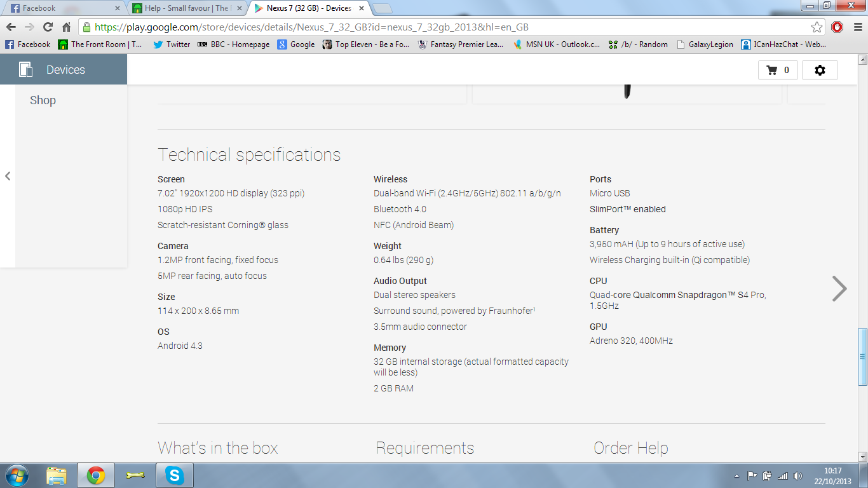
Task: Open the bone-shaped app on the taskbar
Action: 135,475
